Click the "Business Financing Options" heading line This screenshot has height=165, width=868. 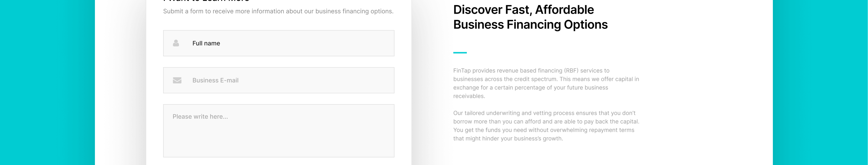pyautogui.click(x=530, y=25)
